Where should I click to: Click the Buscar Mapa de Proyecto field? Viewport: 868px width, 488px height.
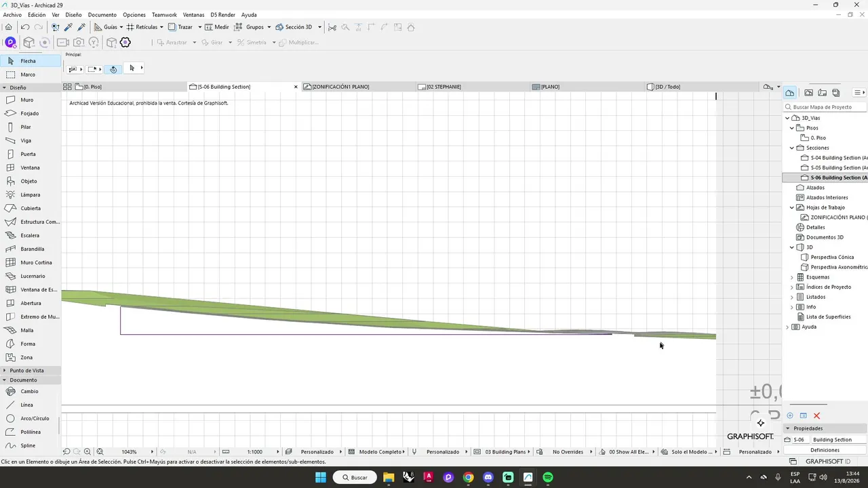pos(825,107)
